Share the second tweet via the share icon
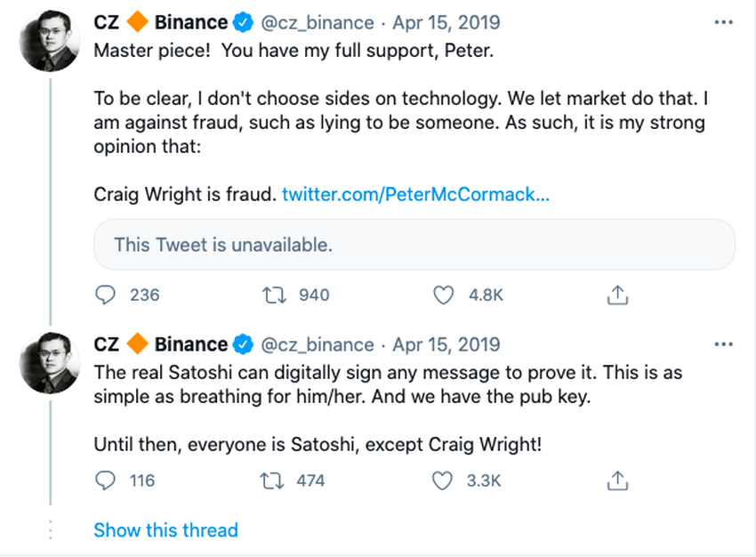The height and width of the screenshot is (557, 756). point(618,480)
